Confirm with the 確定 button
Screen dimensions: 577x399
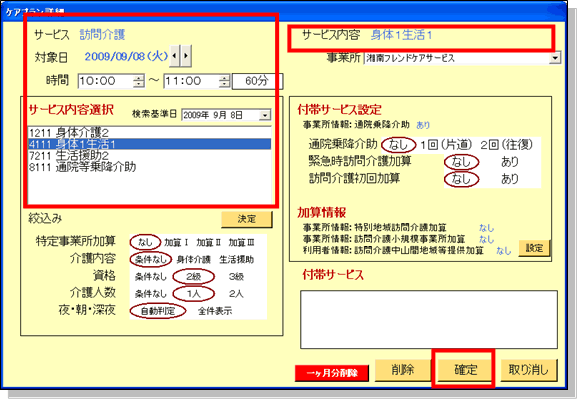(465, 370)
